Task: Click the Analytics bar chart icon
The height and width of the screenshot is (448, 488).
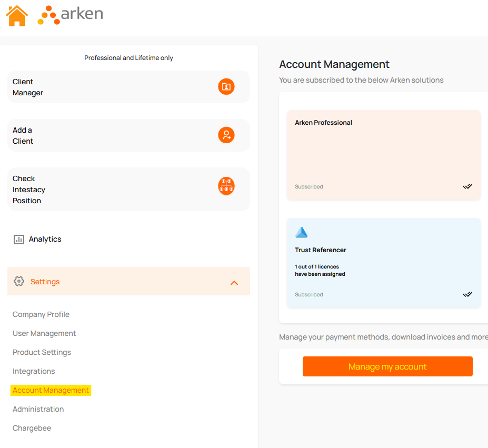Action: (x=18, y=240)
